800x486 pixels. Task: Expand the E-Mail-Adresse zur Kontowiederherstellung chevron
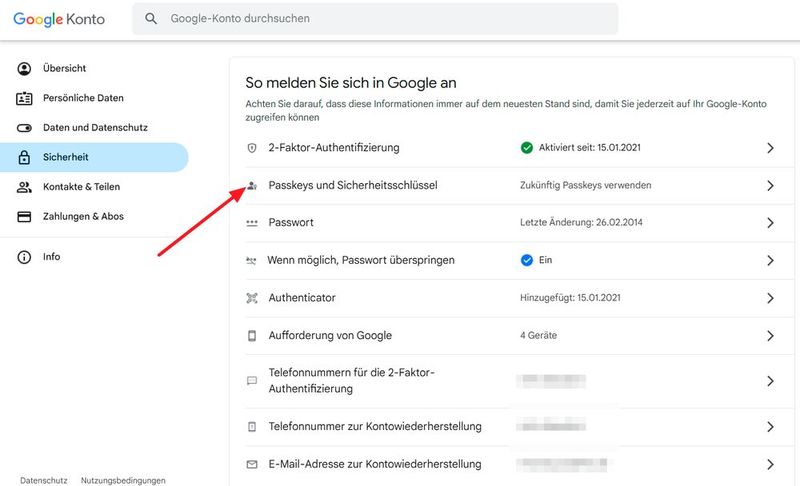tap(770, 465)
